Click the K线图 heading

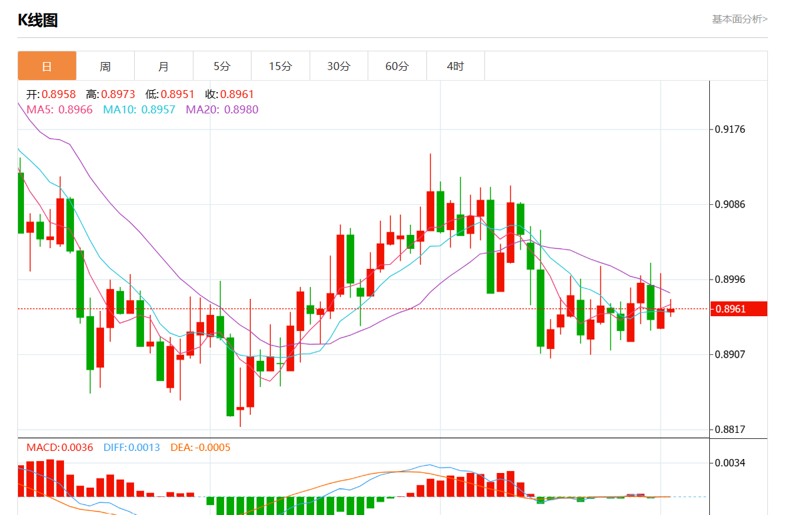(38, 20)
